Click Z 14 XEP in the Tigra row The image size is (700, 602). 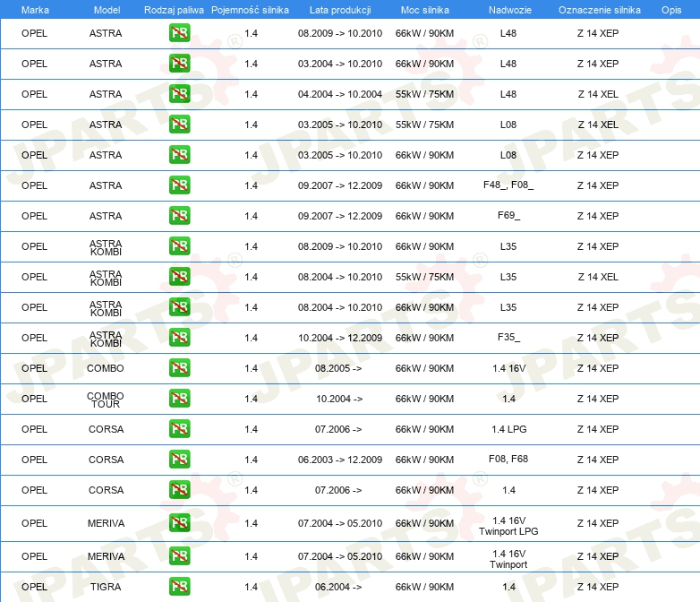point(598,587)
